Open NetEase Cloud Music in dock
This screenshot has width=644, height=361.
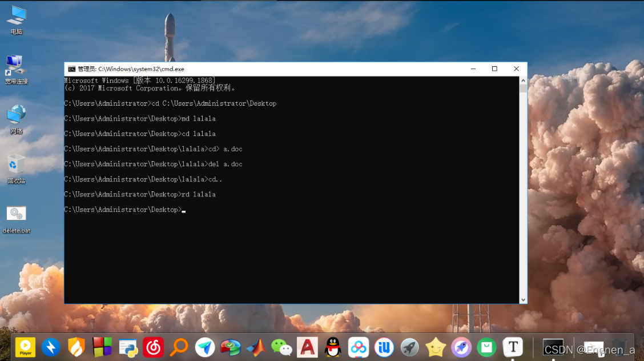[154, 347]
